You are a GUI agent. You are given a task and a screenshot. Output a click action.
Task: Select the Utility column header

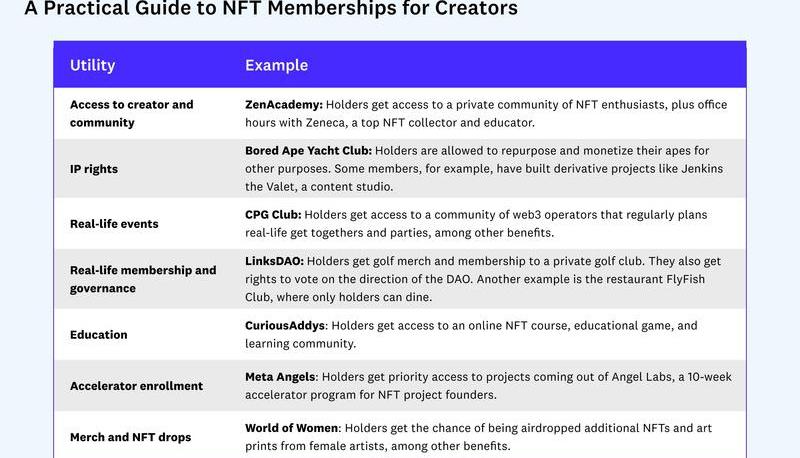pos(92,65)
